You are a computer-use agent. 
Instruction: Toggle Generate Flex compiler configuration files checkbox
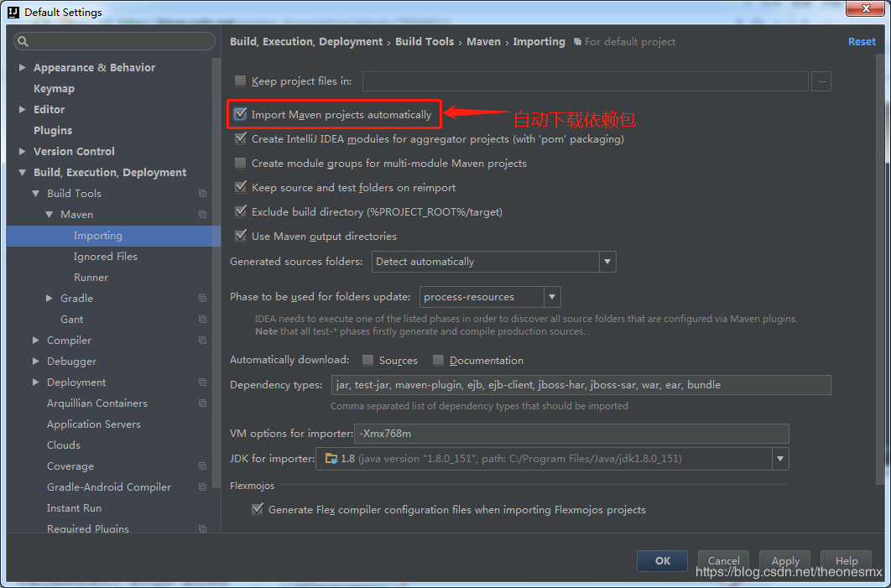click(258, 509)
